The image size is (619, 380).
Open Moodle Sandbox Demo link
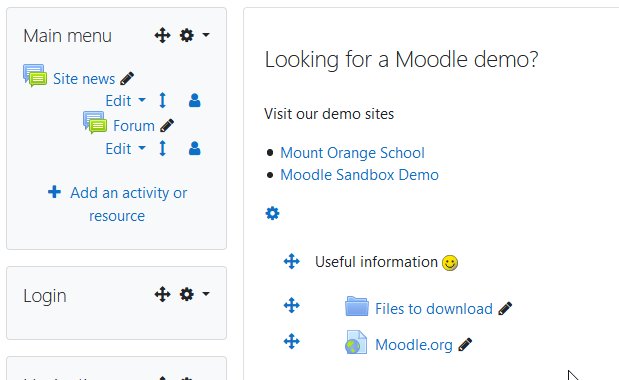tap(359, 175)
